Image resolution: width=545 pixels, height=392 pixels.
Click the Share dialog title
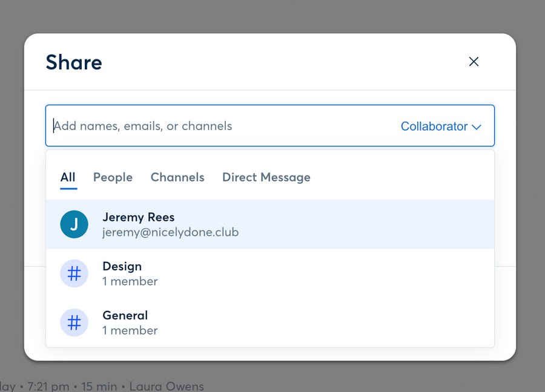coord(74,62)
